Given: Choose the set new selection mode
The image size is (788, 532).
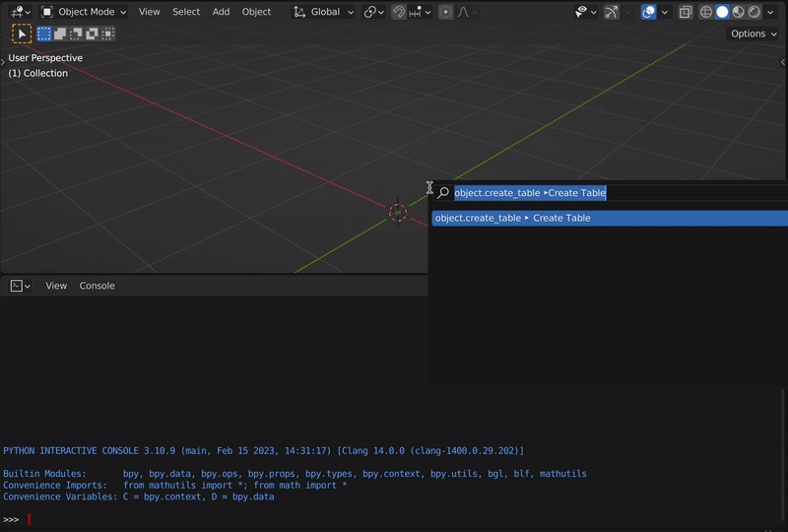Looking at the screenshot, I should pos(44,33).
